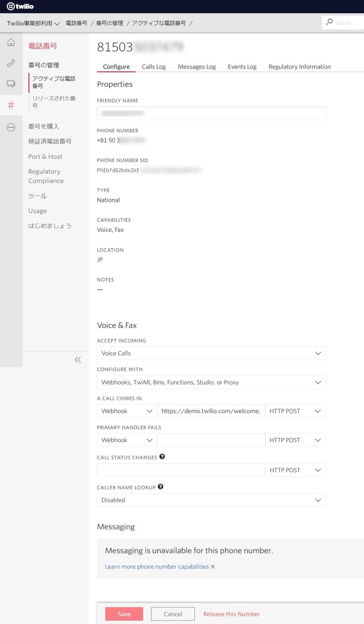
Task: Collapse sidebar with double chevron icon
Action: click(77, 359)
